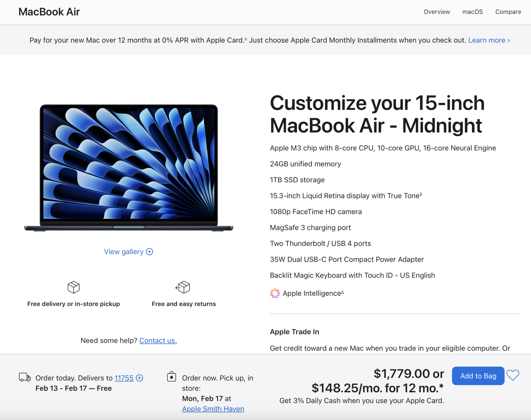This screenshot has width=531, height=420.
Task: Open the Overview tab
Action: point(436,12)
